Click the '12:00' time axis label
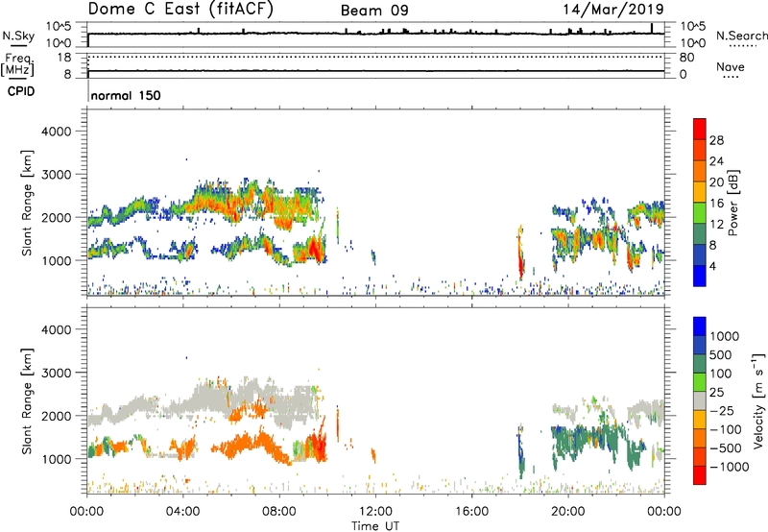The image size is (768, 532). pyautogui.click(x=375, y=512)
